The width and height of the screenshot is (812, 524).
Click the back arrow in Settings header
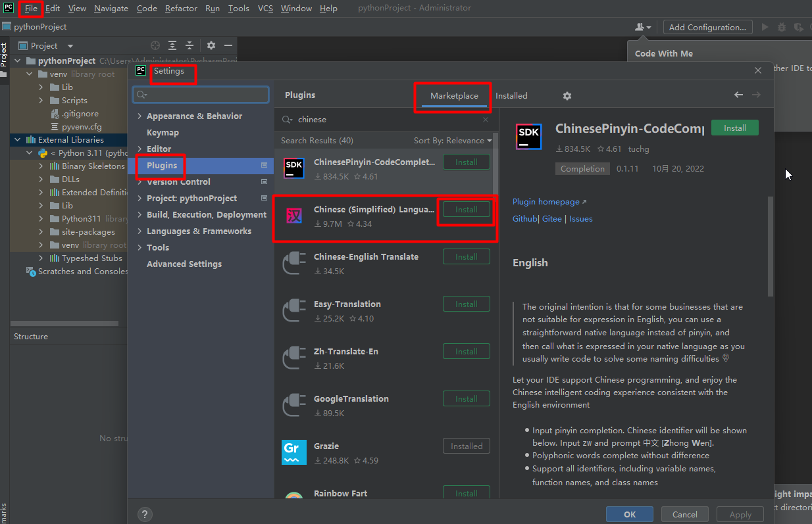pyautogui.click(x=738, y=95)
